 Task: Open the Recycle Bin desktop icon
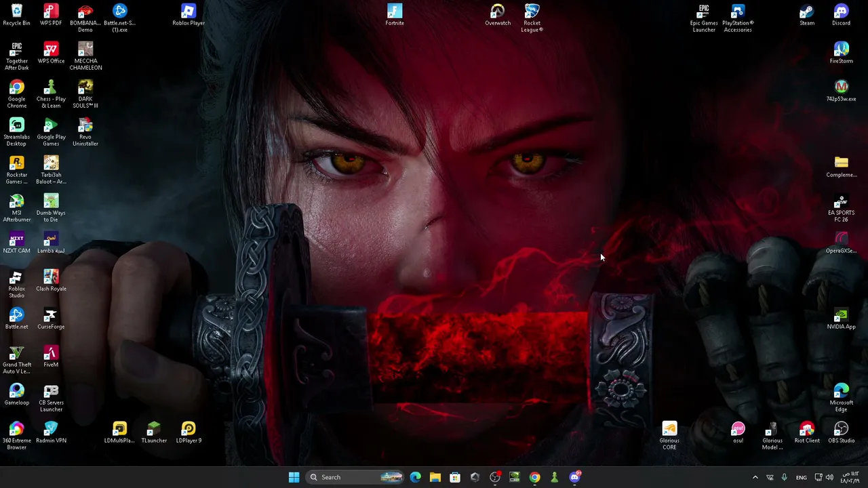coord(16,15)
